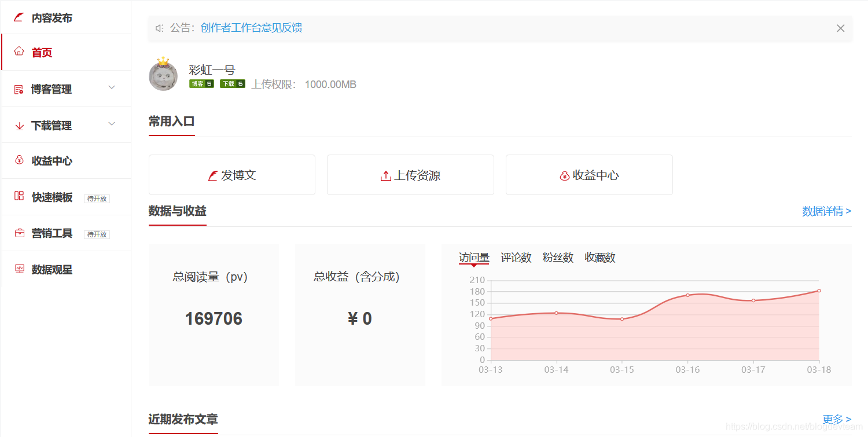Click the 营销工具 briefcase icon
Screen dimensions: 868x437
coord(19,233)
